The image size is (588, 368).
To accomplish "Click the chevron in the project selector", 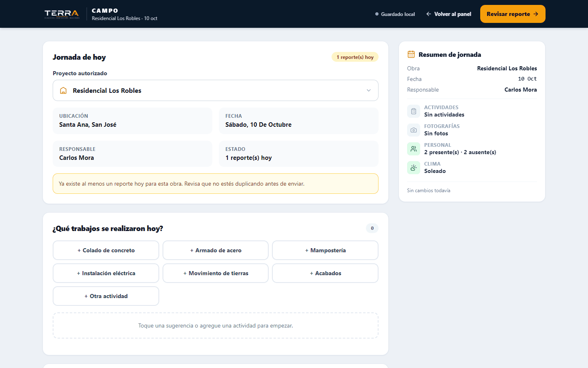I will pos(369,91).
